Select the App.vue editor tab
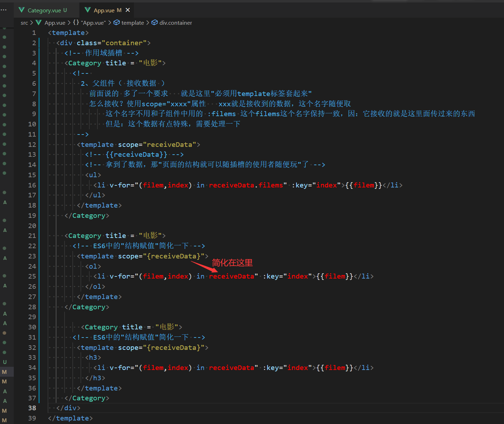Image resolution: width=504 pixels, height=424 pixels. point(107,10)
